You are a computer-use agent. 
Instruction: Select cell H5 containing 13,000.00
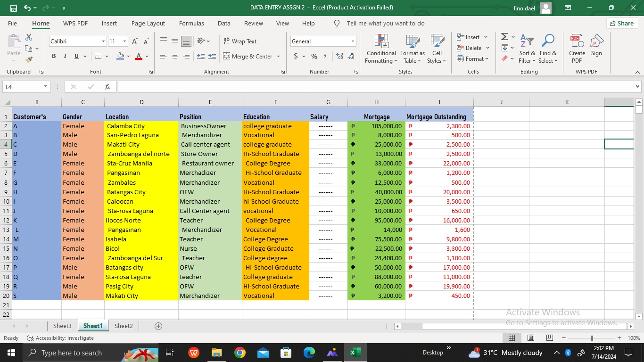376,154
